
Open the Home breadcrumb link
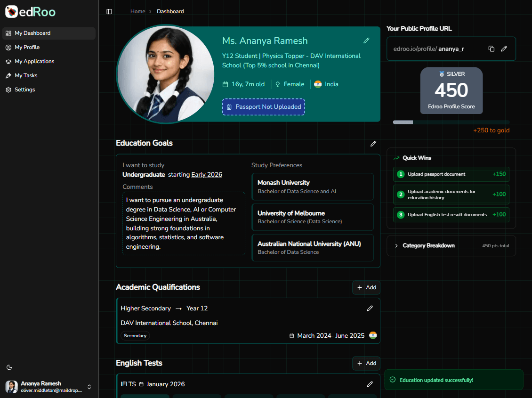coord(137,11)
